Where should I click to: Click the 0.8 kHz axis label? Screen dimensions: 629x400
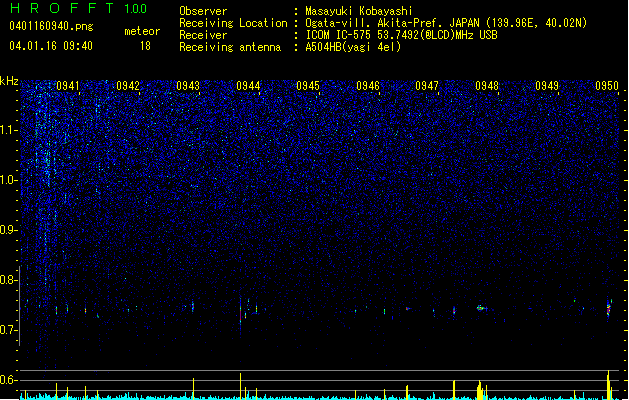coord(8,280)
